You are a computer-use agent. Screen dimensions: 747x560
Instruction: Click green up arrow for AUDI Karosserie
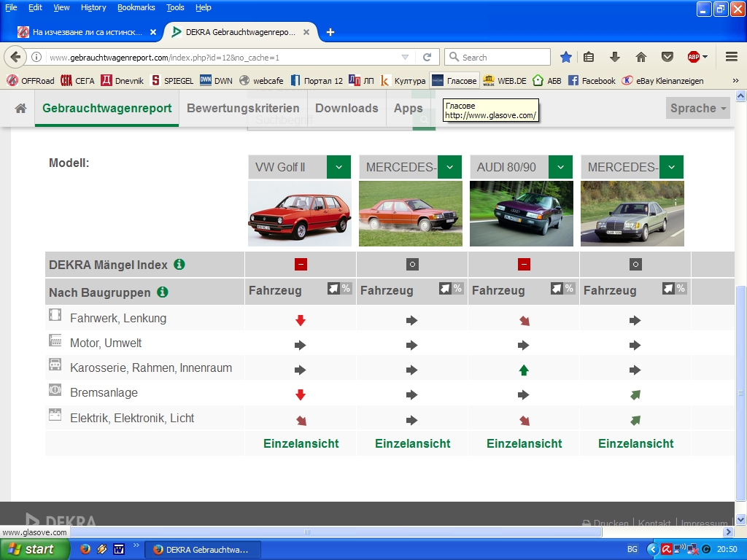coord(524,370)
